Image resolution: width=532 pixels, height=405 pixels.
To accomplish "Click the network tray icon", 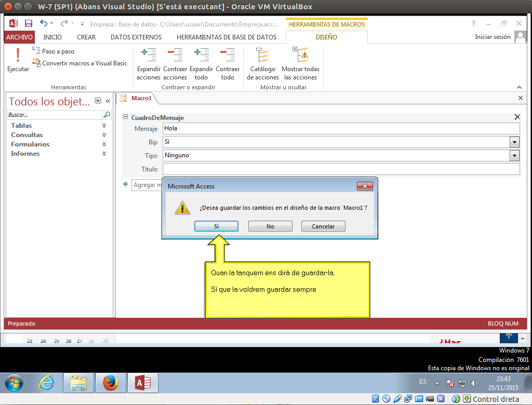I will click(462, 383).
